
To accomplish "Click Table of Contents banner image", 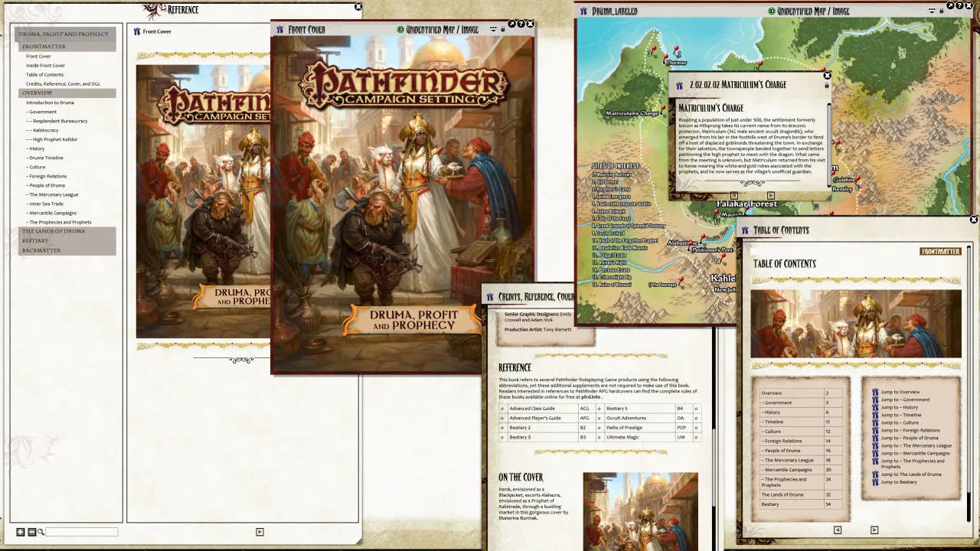I will pyautogui.click(x=856, y=324).
